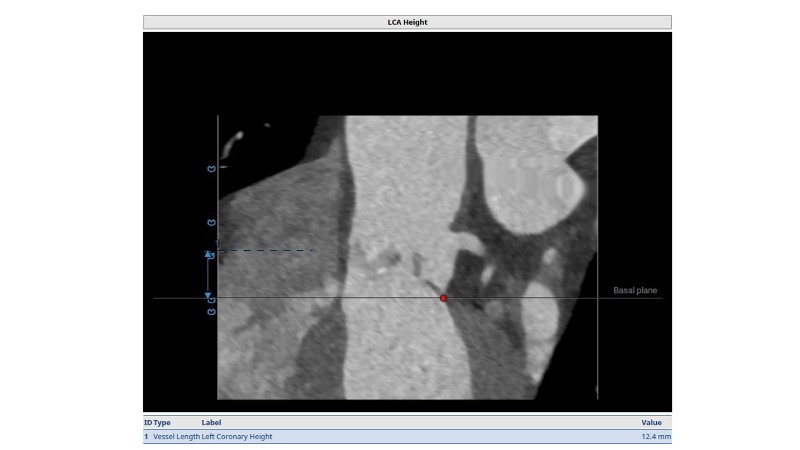
Task: Click the second circular handle from the top
Action: point(211,221)
